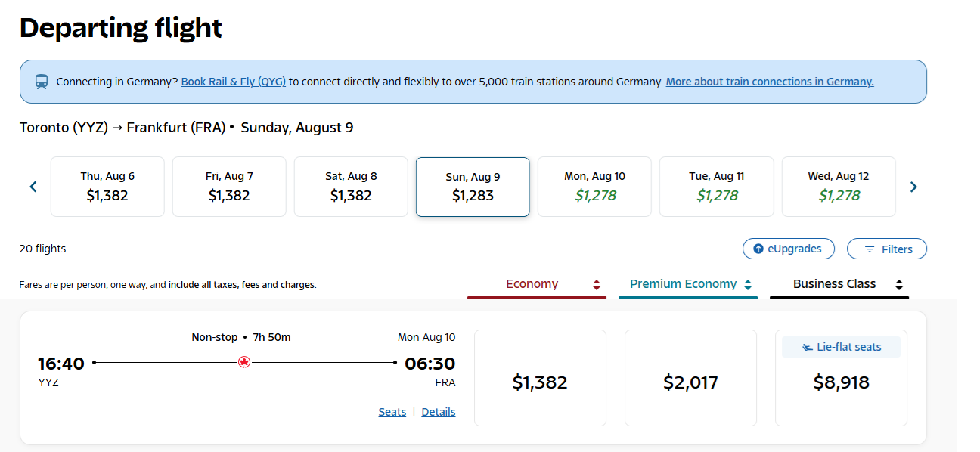Open the Seats link for the flight
This screenshot has height=452, width=980.
(x=392, y=412)
